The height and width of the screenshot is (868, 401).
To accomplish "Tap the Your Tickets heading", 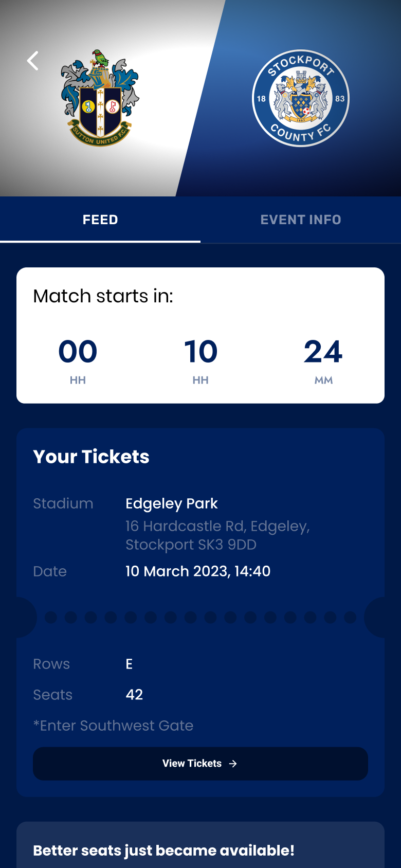I will (91, 457).
